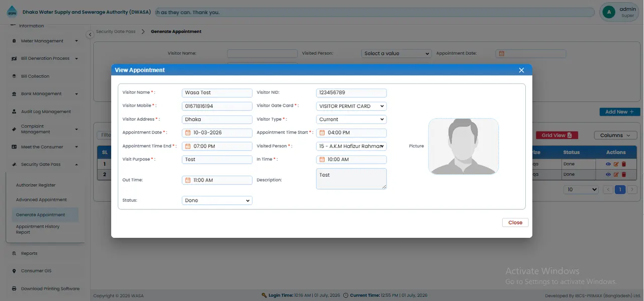Click the DWASA logo icon

(x=11, y=12)
